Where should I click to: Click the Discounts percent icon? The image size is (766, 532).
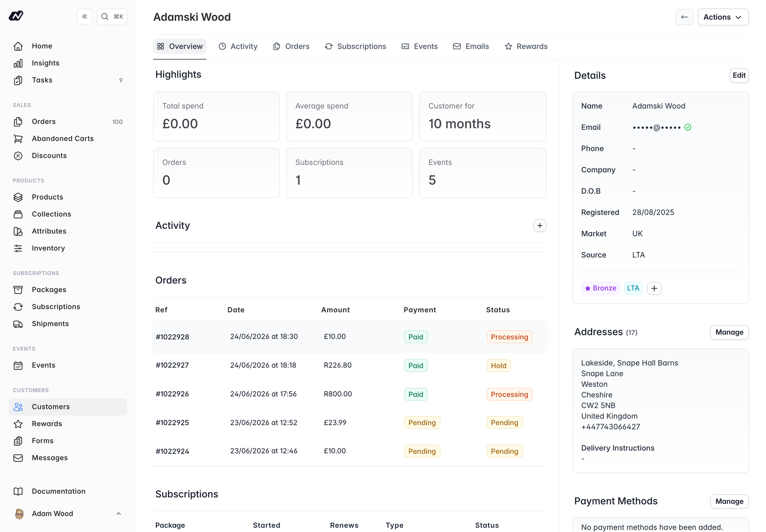tap(18, 156)
